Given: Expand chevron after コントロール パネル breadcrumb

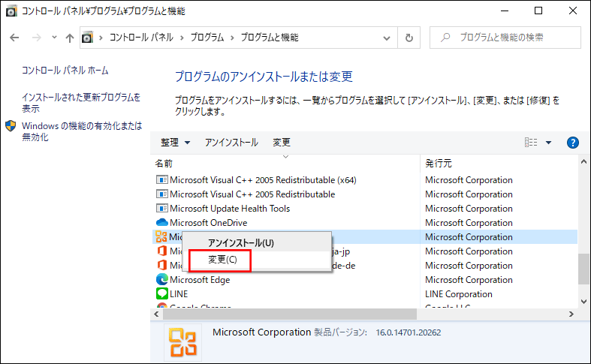Looking at the screenshot, I should pyautogui.click(x=182, y=38).
